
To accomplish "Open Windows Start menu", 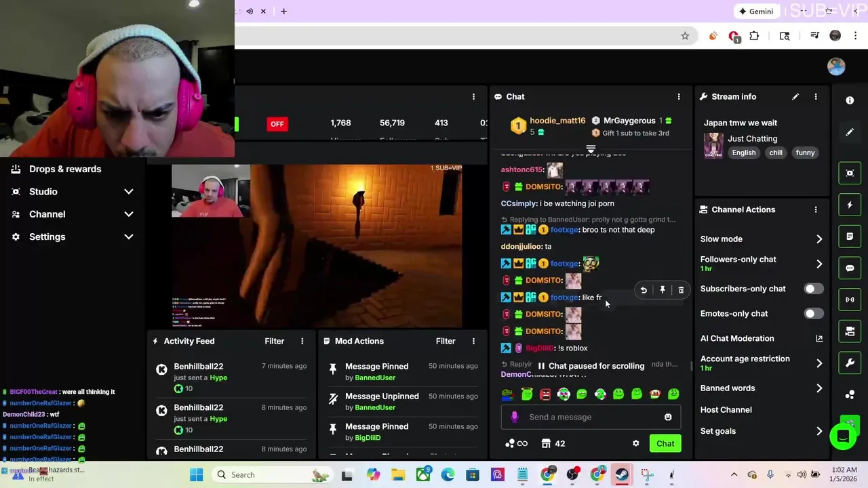I will (x=197, y=474).
